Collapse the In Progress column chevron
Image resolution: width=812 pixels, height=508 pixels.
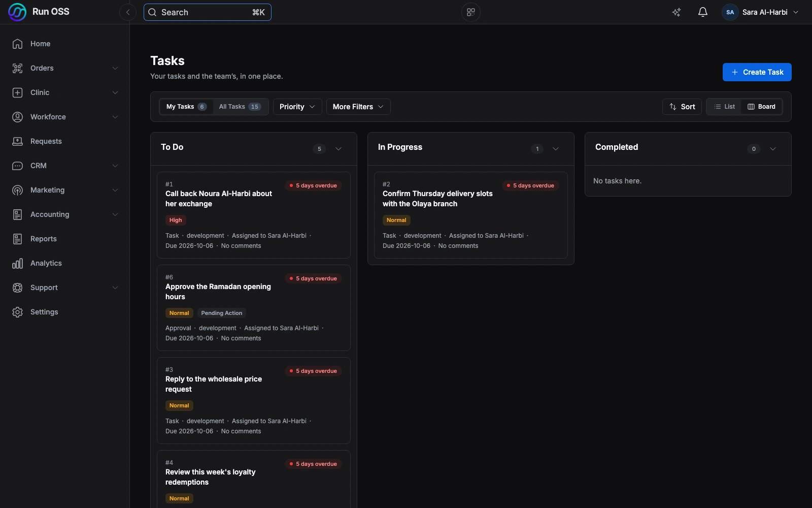[556, 149]
